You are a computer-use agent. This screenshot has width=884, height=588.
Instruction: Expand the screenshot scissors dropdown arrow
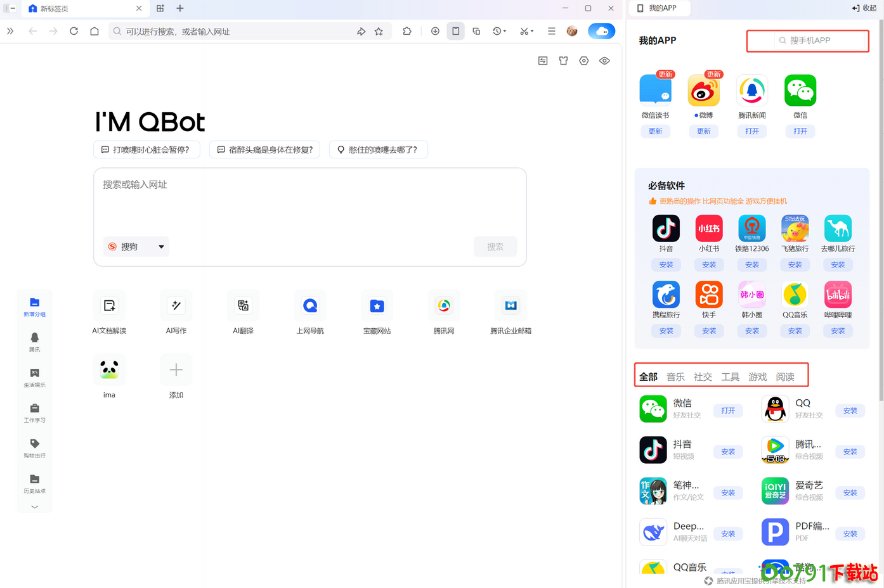click(531, 30)
